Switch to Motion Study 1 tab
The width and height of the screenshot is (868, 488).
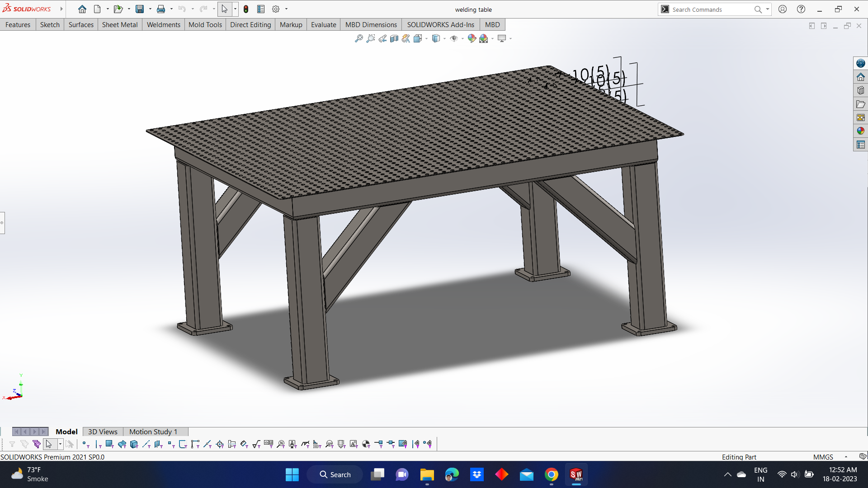click(x=153, y=432)
